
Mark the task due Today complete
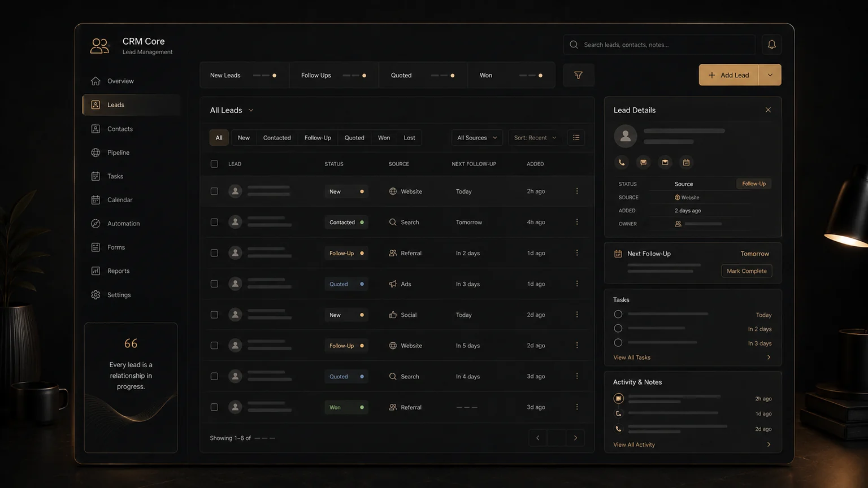[x=618, y=314]
